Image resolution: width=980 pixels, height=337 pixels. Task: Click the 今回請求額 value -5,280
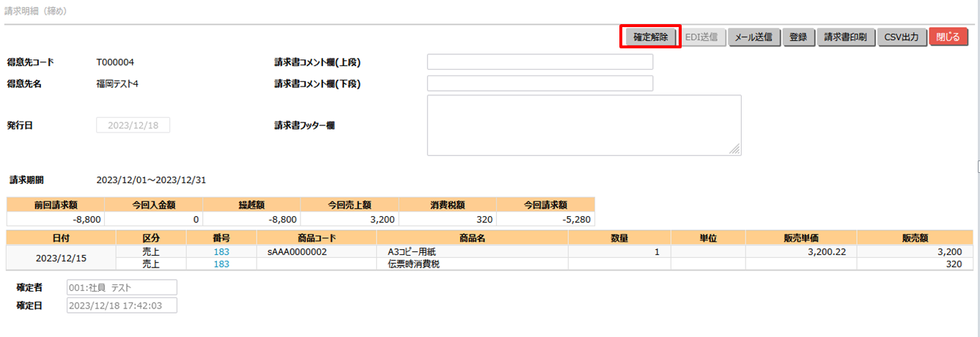[x=545, y=219]
